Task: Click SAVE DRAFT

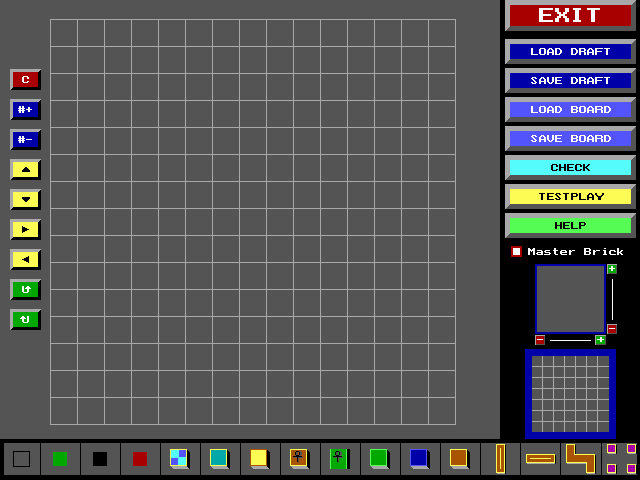Action: 570,81
